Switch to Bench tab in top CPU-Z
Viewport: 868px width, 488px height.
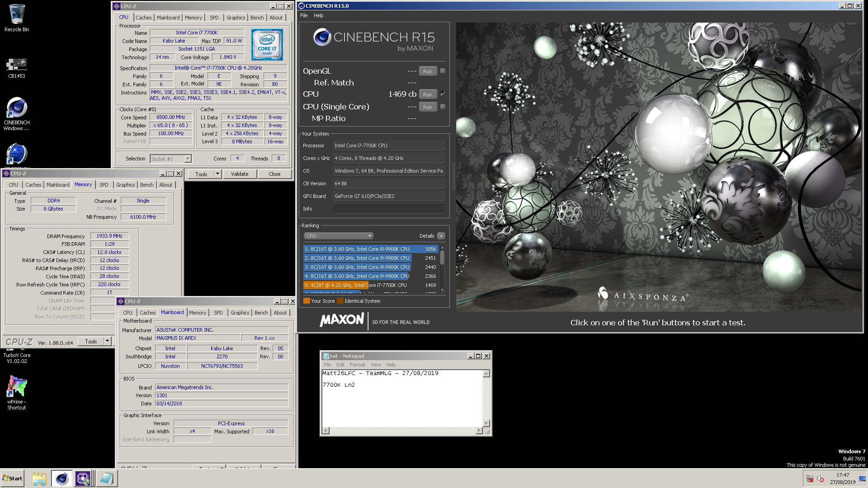point(257,18)
